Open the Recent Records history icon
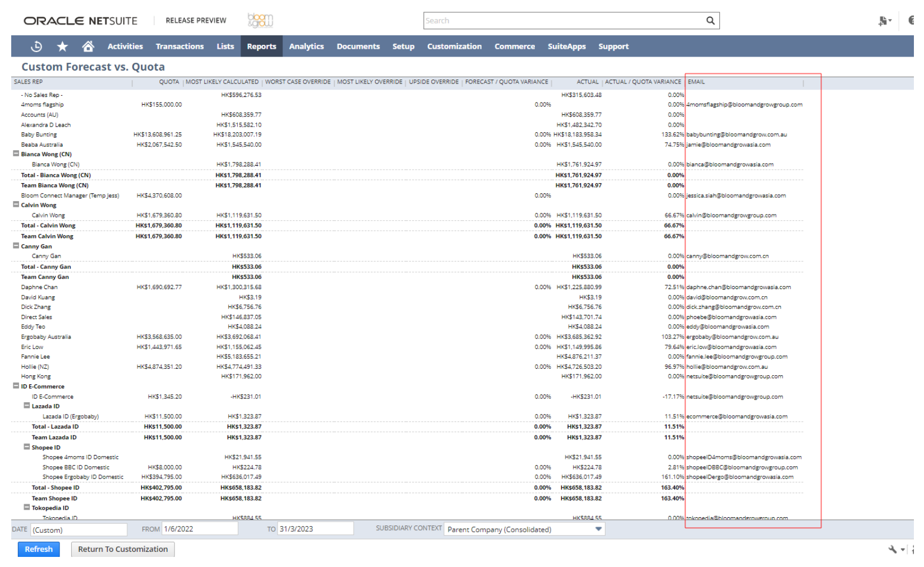The height and width of the screenshot is (567, 924). point(36,47)
